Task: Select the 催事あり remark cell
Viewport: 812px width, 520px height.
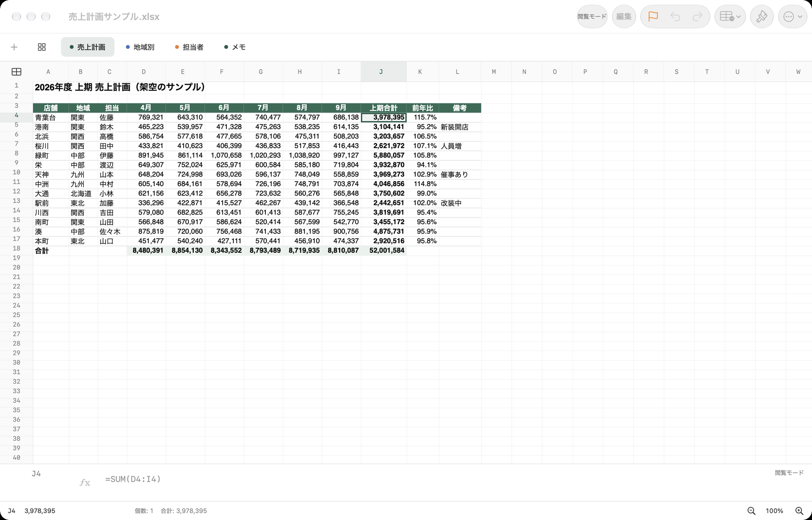Action: [x=460, y=175]
